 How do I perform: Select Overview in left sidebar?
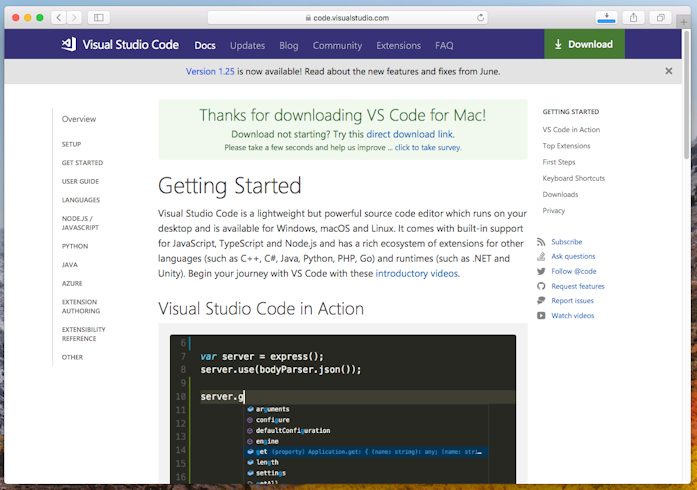coord(79,119)
